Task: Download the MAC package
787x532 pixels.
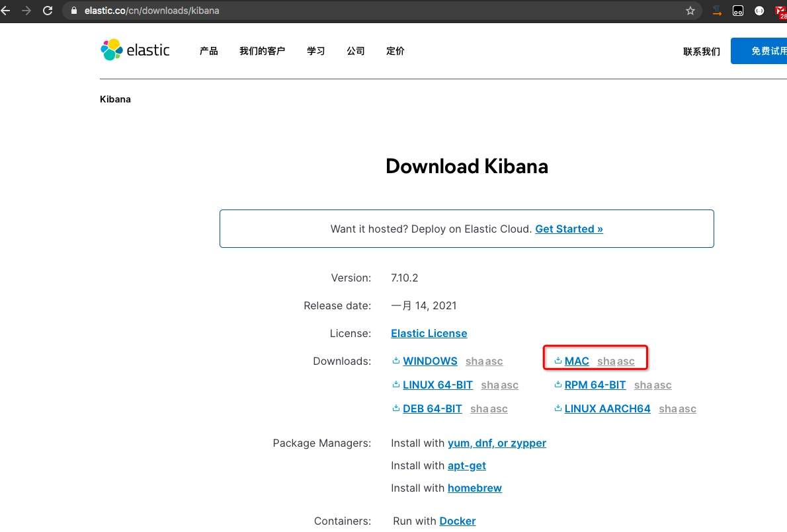Action: click(577, 361)
